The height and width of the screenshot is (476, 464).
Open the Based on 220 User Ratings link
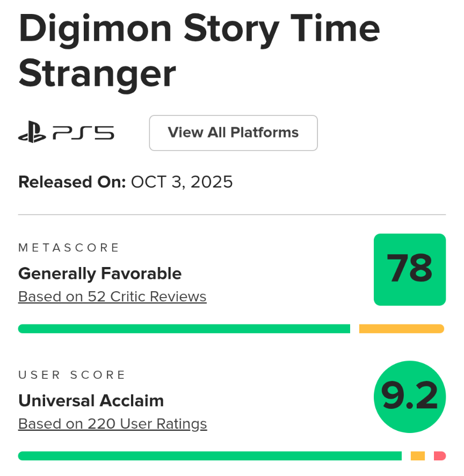(112, 424)
